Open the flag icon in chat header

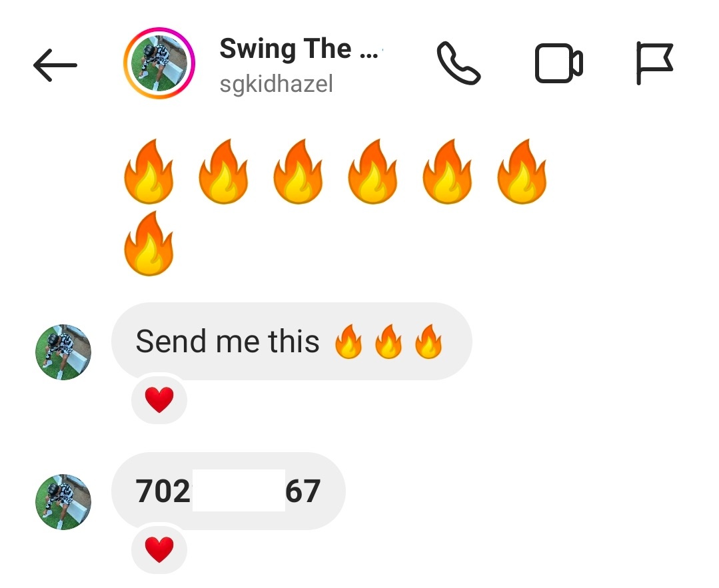click(x=654, y=63)
